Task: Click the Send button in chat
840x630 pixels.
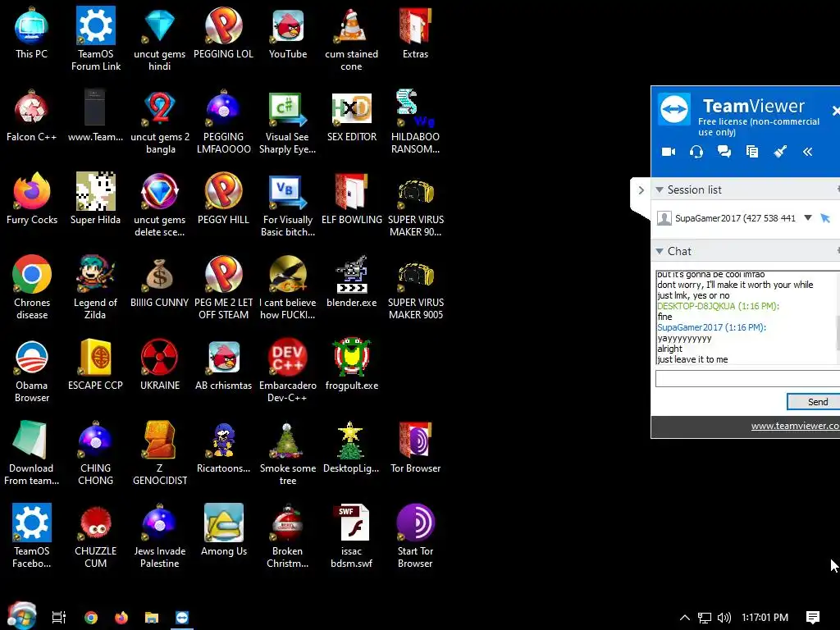Action: click(813, 402)
